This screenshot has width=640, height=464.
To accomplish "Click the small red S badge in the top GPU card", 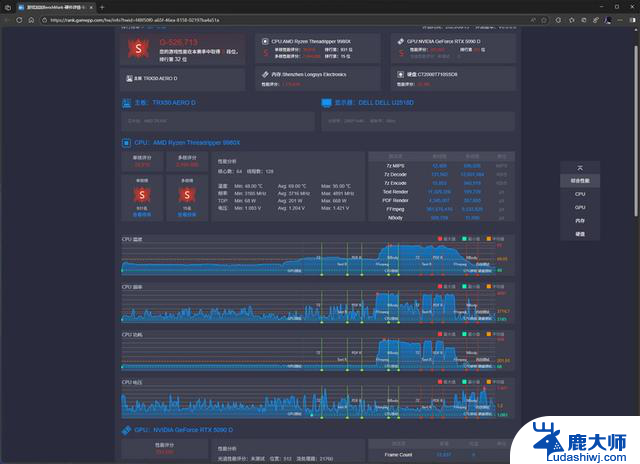I will 402,53.
